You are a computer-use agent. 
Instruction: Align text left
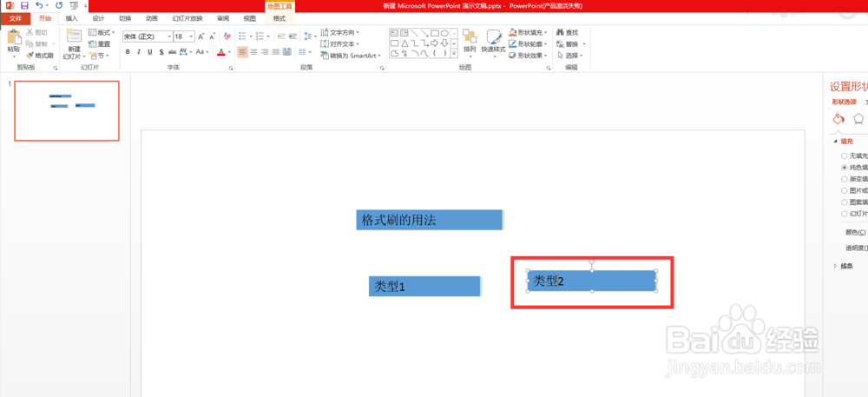coord(242,52)
